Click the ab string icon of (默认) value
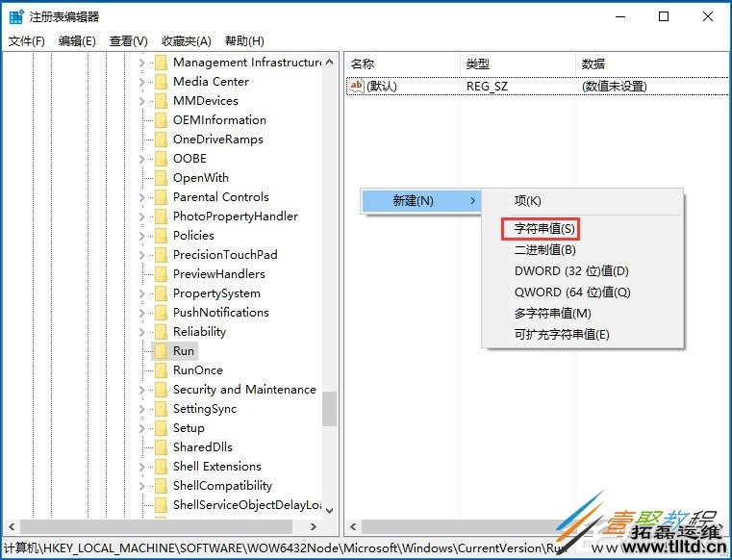 click(x=357, y=86)
